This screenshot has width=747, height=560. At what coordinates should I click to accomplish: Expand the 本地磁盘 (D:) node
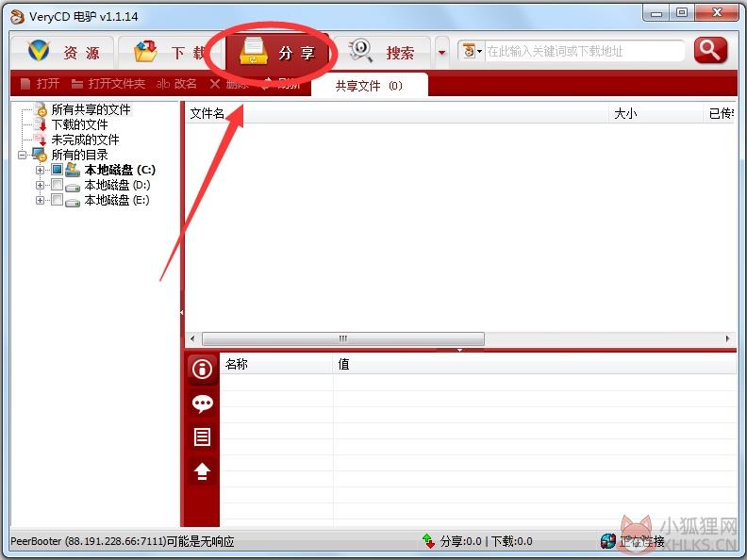(40, 185)
